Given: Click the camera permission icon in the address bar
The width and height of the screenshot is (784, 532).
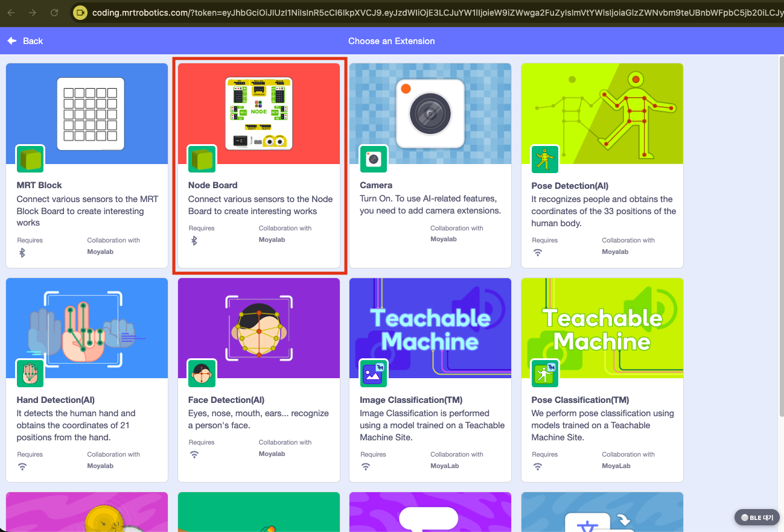Looking at the screenshot, I should point(80,12).
